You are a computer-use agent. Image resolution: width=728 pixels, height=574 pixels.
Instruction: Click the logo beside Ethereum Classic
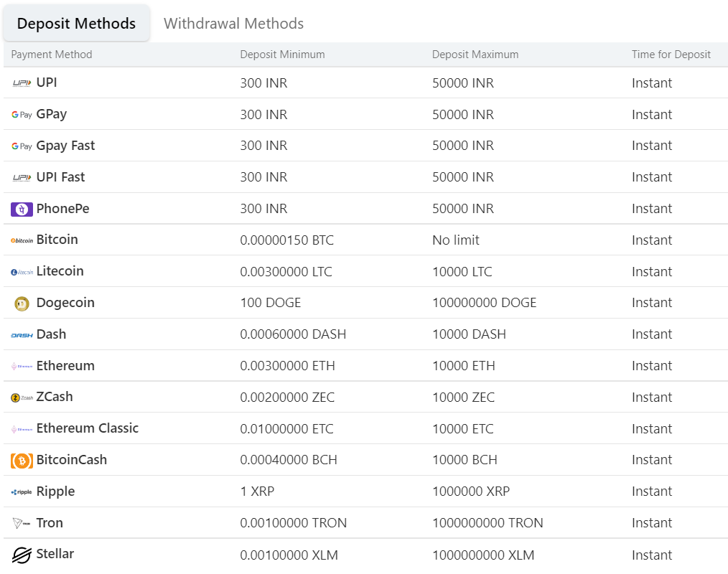pyautogui.click(x=22, y=429)
